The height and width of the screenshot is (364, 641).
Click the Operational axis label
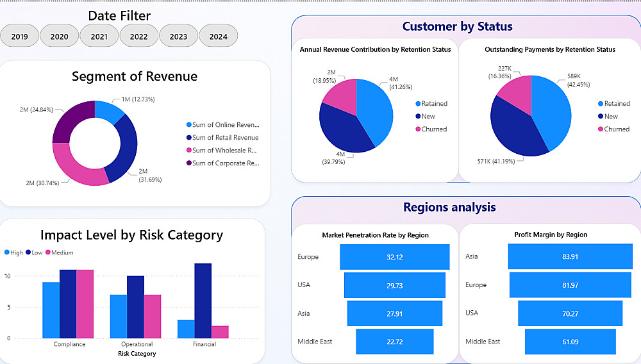click(137, 344)
